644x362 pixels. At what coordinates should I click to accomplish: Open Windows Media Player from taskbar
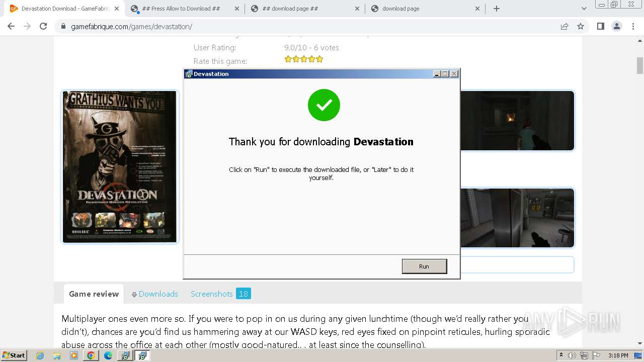pyautogui.click(x=74, y=355)
